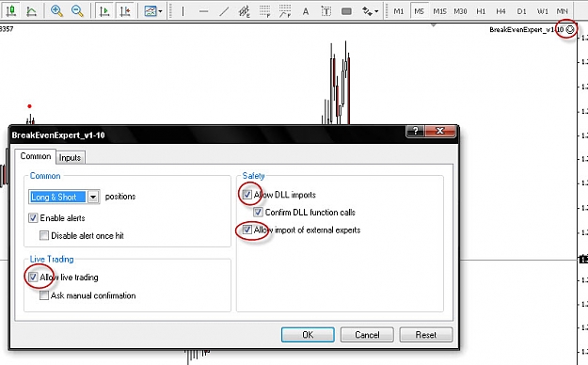This screenshot has height=365, width=588.
Task: Switch to the Inputs tab
Action: point(71,157)
